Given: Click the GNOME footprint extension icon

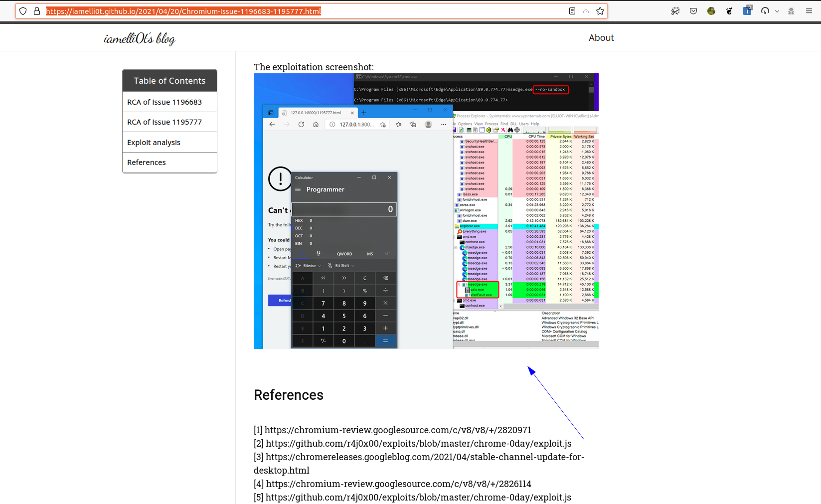Looking at the screenshot, I should (729, 10).
